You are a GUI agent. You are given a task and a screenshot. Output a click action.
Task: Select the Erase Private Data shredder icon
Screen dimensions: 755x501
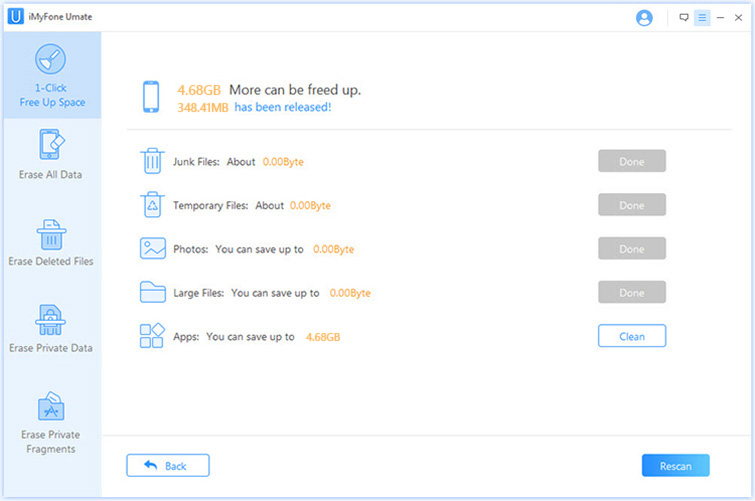coord(51,319)
